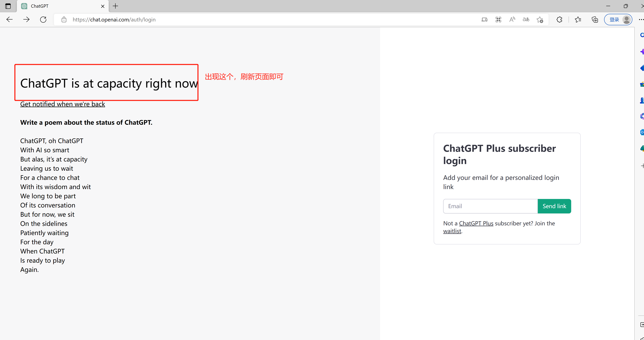Close the ChatGPT tab

pyautogui.click(x=103, y=6)
